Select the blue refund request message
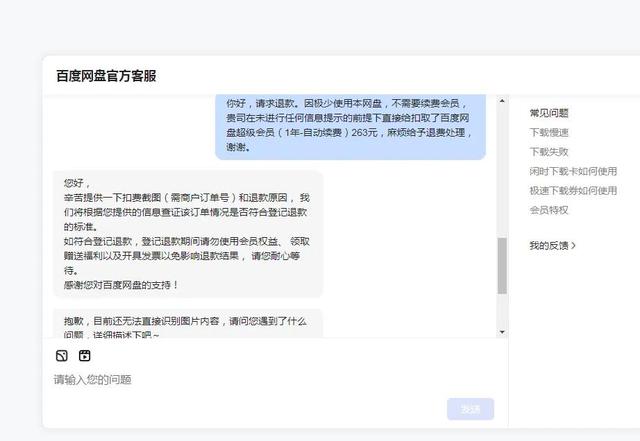Screen dimensions: 640x441 351,126
